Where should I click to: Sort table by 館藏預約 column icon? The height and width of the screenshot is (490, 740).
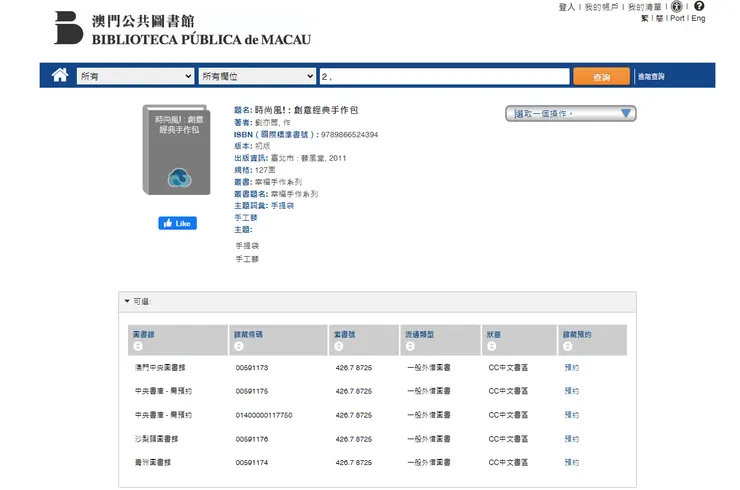[567, 346]
